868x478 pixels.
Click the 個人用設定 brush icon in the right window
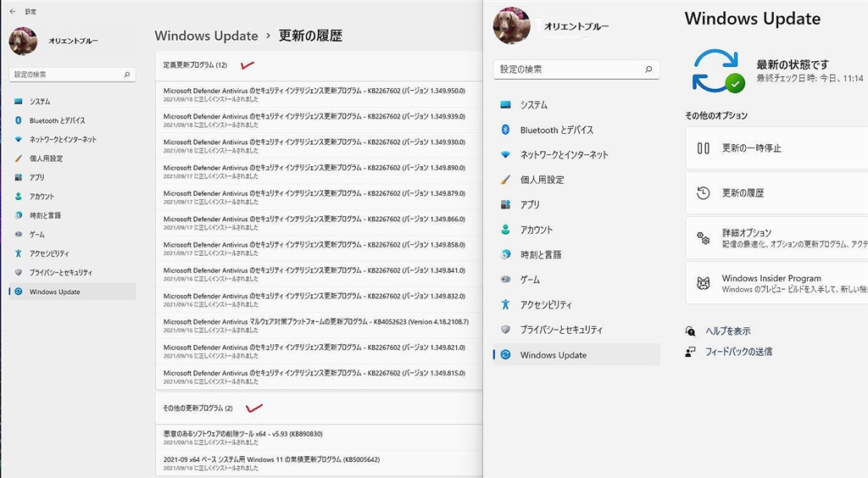tap(505, 180)
